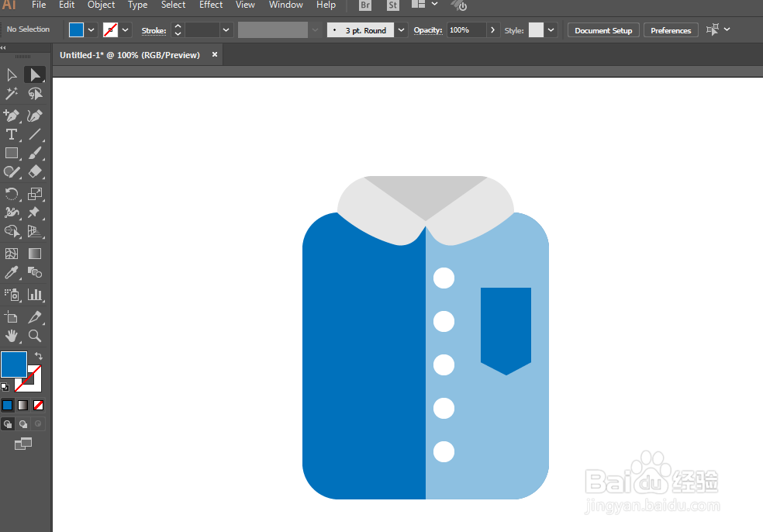Click the Document Setup button
Screen dimensions: 763x532
coord(603,30)
